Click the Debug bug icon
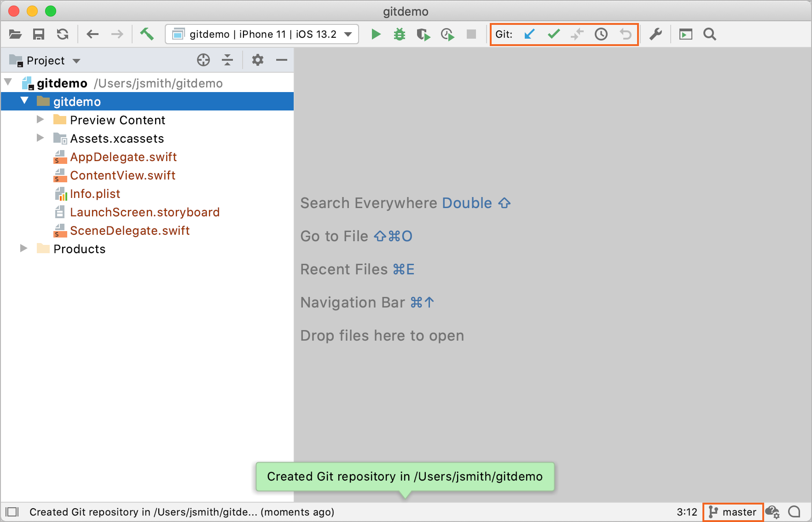 [400, 34]
